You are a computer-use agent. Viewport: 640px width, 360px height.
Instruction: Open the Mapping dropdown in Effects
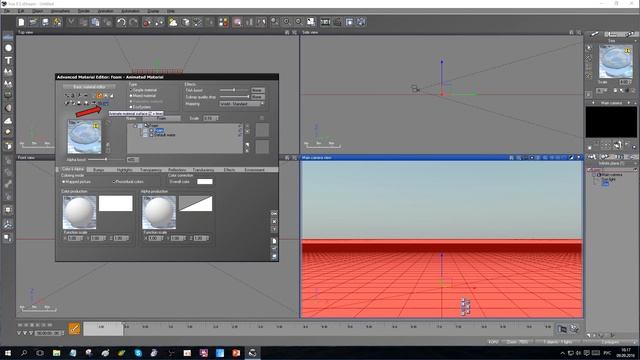242,104
